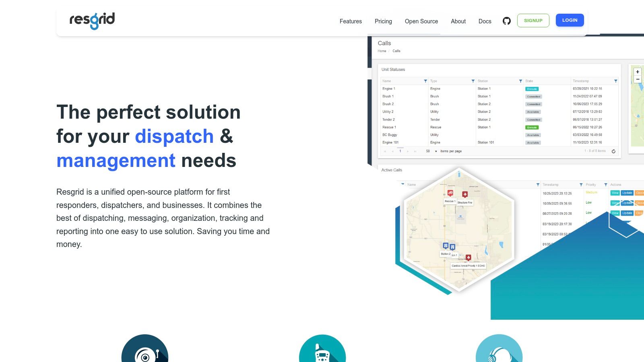The image size is (644, 362).
Task: Filter the Timestamp column in Active Calls
Action: point(581,184)
